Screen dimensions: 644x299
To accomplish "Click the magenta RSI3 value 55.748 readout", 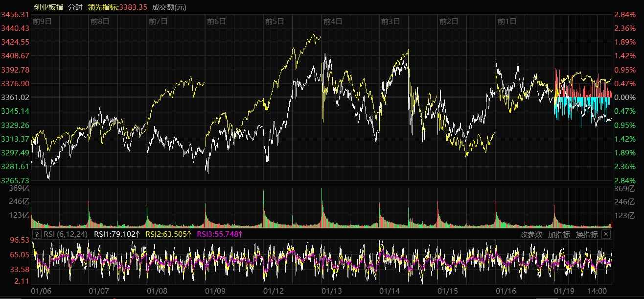I will click(x=220, y=234).
